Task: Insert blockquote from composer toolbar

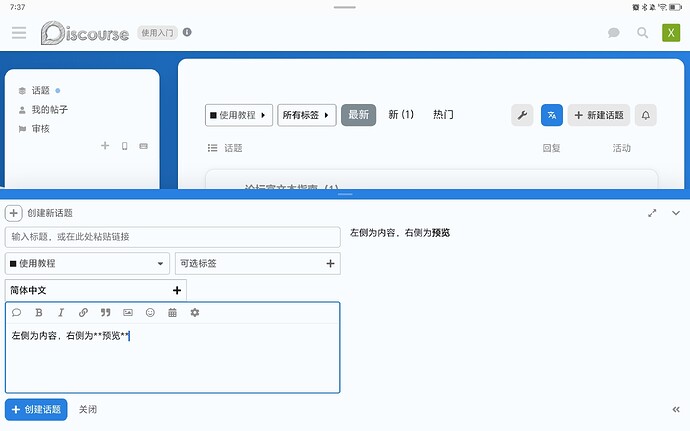Action: (x=106, y=313)
